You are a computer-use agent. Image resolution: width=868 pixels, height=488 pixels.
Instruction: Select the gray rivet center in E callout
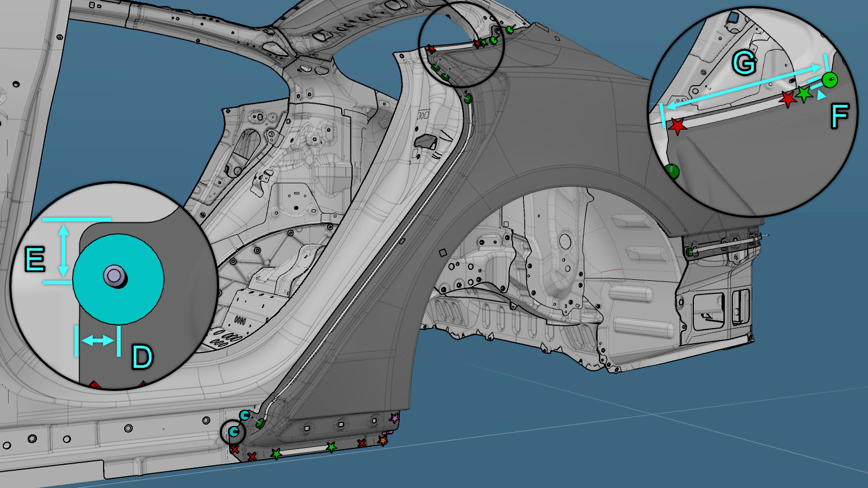click(x=114, y=276)
